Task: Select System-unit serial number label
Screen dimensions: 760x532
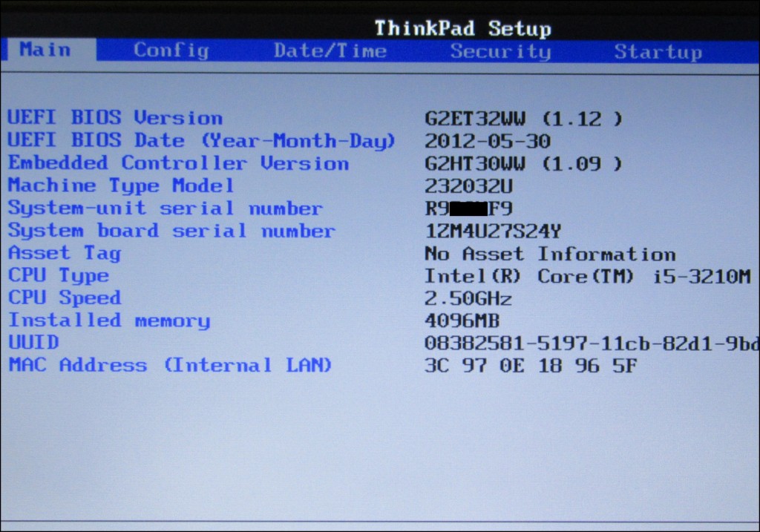Action: [166, 208]
